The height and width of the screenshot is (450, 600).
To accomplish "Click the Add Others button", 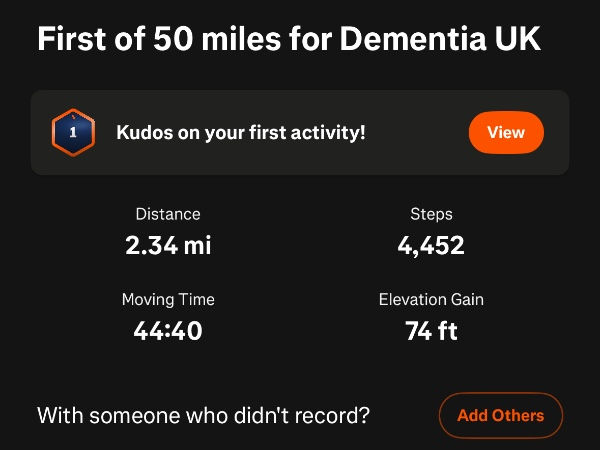I will click(x=500, y=415).
